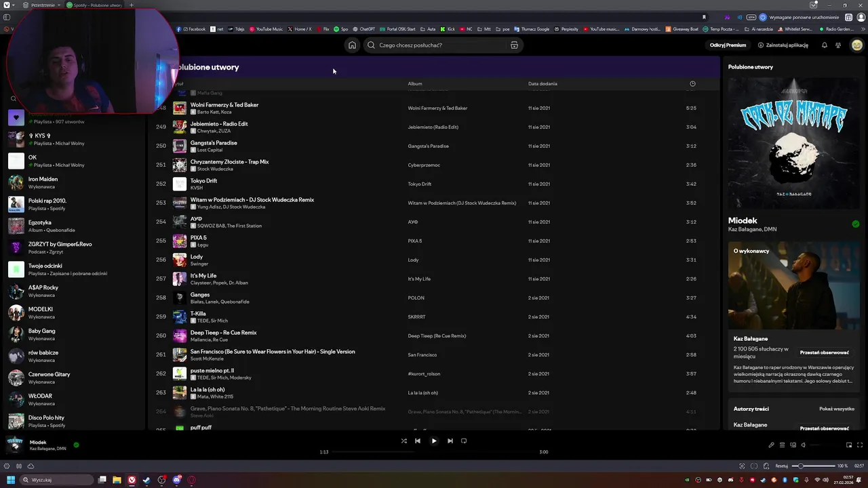Open File Explorer from the taskbar
This screenshot has width=868, height=488.
[117, 480]
